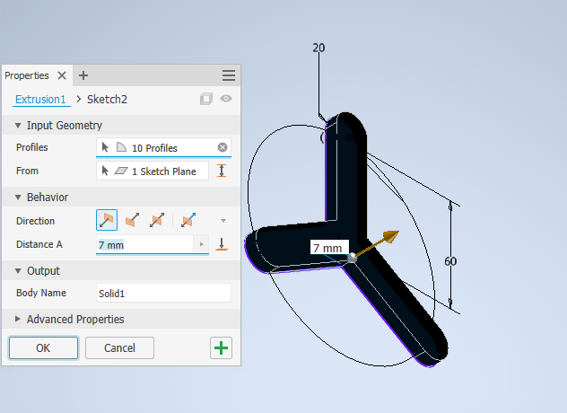567x413 pixels.
Task: Toggle sketch visibility eye icon
Action: [226, 98]
